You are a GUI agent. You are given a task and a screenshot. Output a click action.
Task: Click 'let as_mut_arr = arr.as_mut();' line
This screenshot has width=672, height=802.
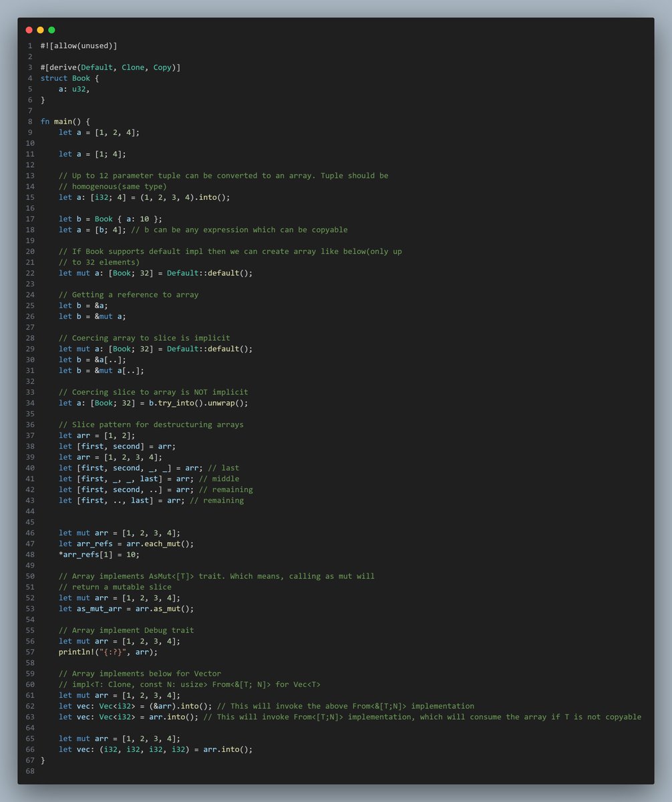(126, 608)
